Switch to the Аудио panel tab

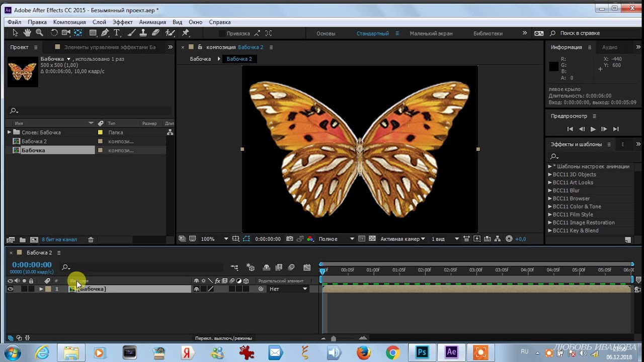coord(609,47)
